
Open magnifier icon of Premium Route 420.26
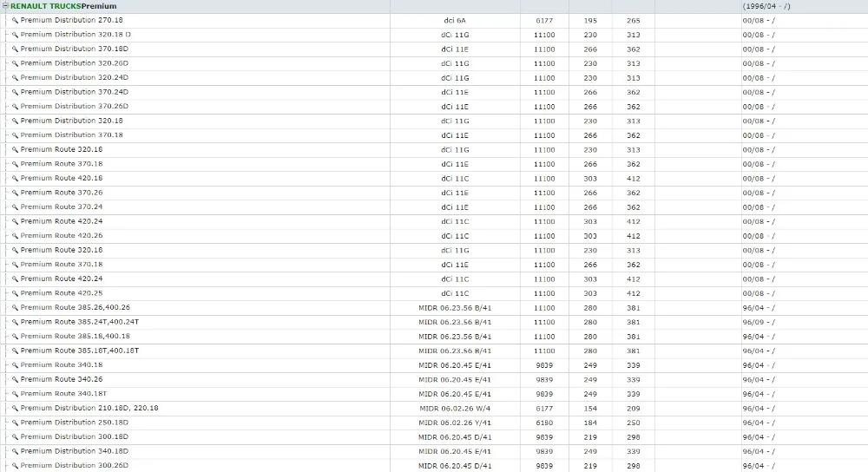pyautogui.click(x=15, y=236)
